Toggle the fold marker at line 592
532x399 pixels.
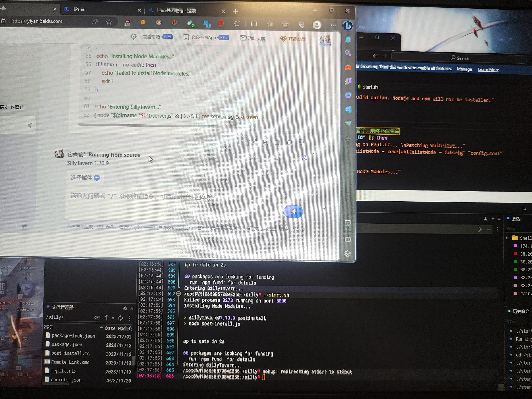[x=178, y=294]
